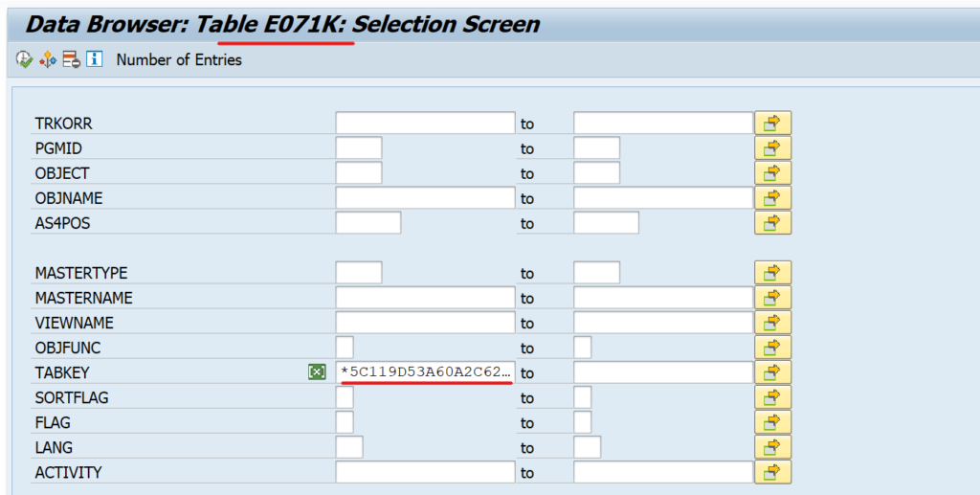
Task: Click the Number of Entries button
Action: [179, 59]
